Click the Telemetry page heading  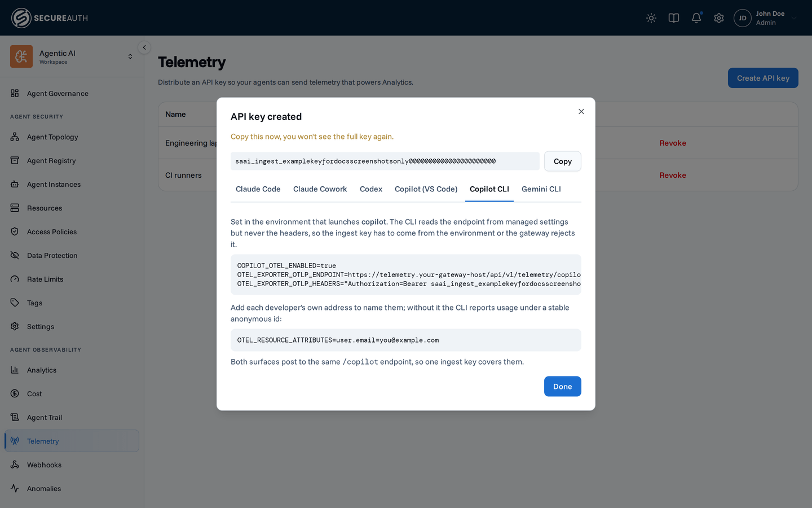coord(192,62)
